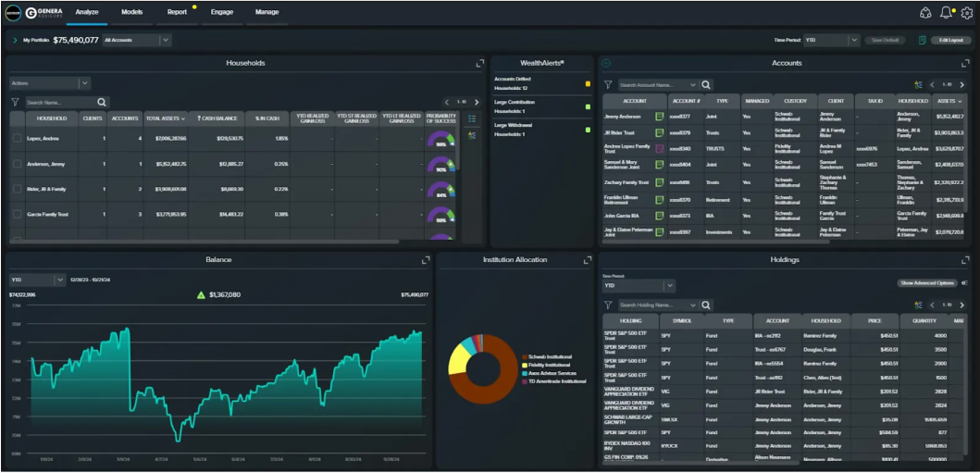Viewport: 980px width, 473px height.
Task: Click the 'SCHWAB LARGE-CAP GROWTH' holding
Action: click(x=629, y=418)
